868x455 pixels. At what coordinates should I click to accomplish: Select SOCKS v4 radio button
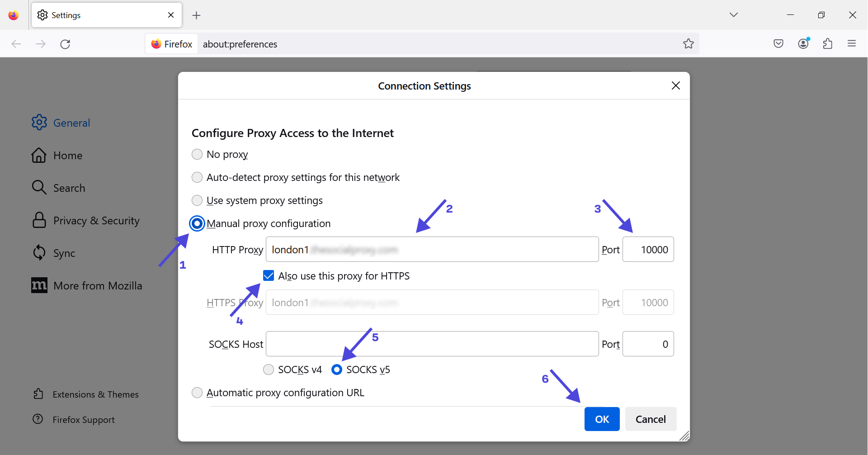(269, 370)
